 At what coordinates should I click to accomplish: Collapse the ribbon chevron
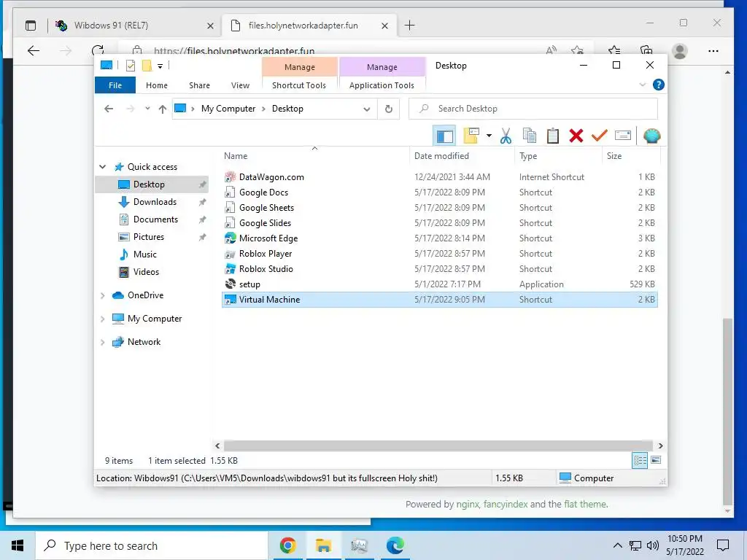click(643, 85)
